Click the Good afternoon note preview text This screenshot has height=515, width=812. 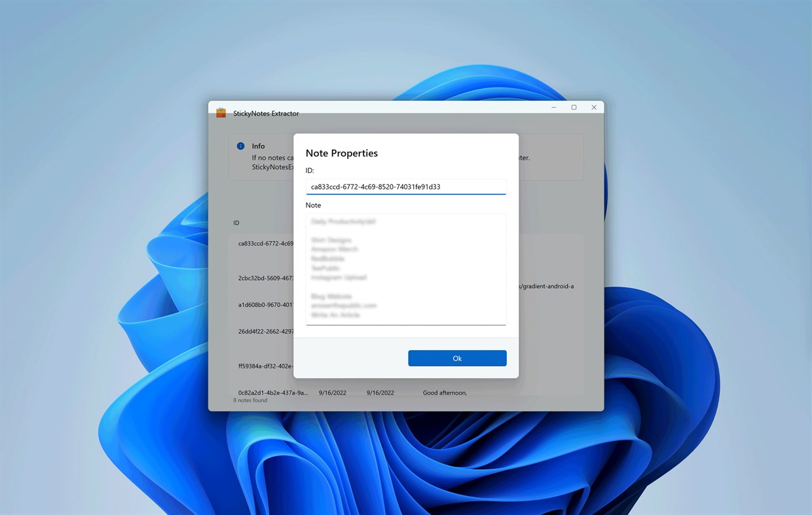point(445,393)
